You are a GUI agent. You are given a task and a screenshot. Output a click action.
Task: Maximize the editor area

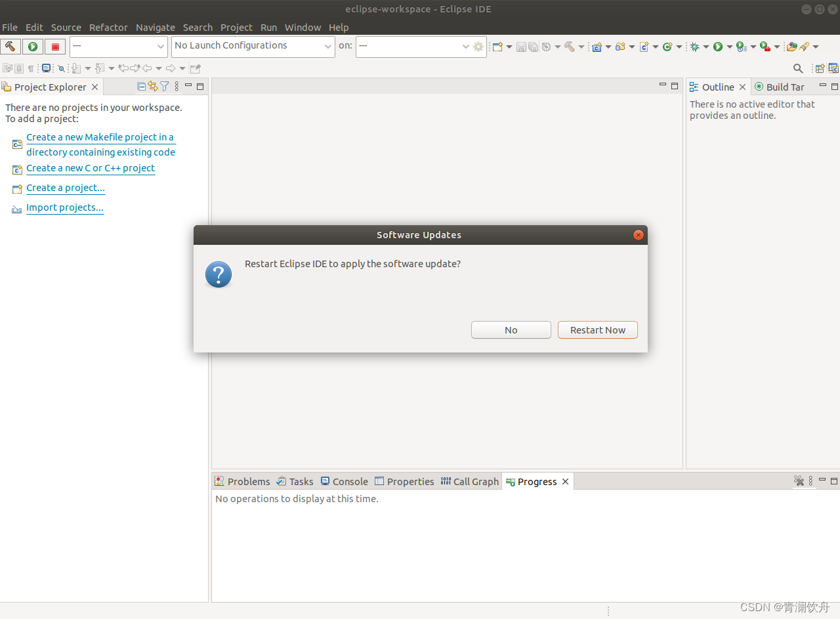point(675,86)
